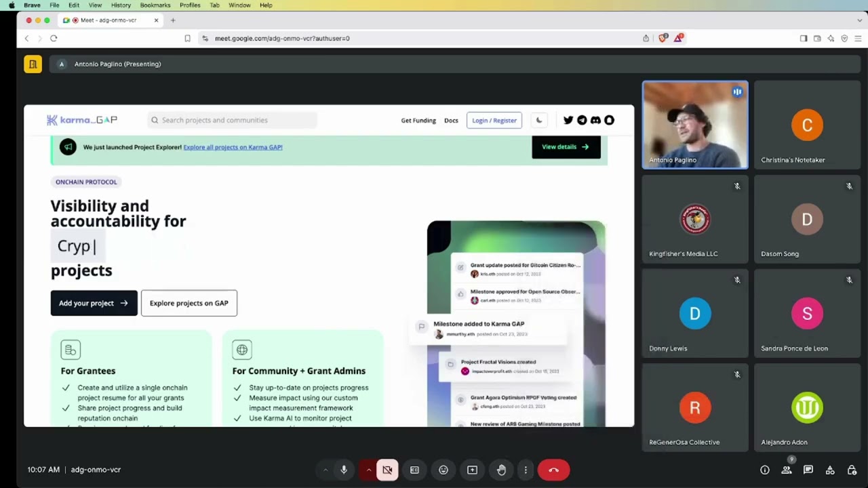
Task: Open the Meet activities icon
Action: pyautogui.click(x=830, y=470)
